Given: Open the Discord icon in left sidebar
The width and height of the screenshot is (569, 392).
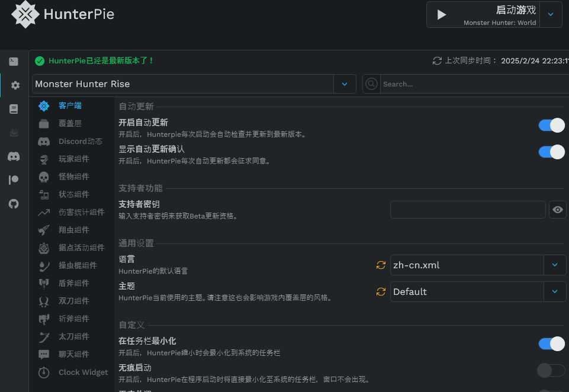Looking at the screenshot, I should tap(14, 156).
